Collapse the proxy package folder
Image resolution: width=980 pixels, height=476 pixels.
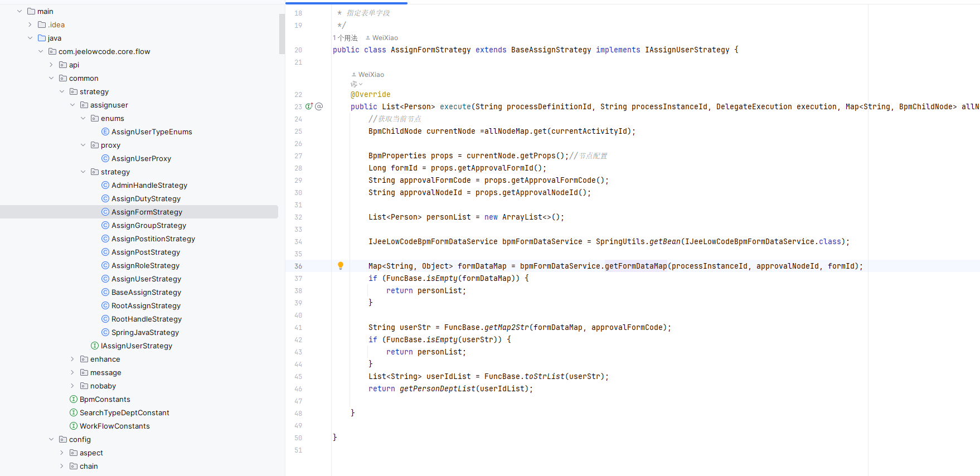[x=83, y=145]
